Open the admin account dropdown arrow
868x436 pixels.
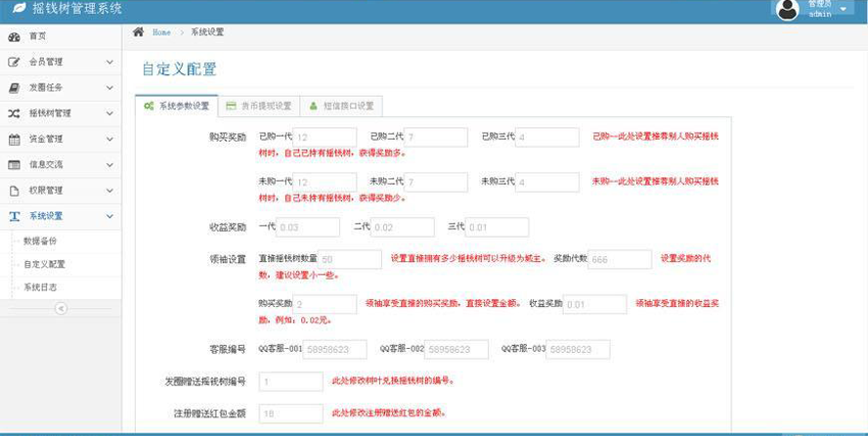(844, 10)
